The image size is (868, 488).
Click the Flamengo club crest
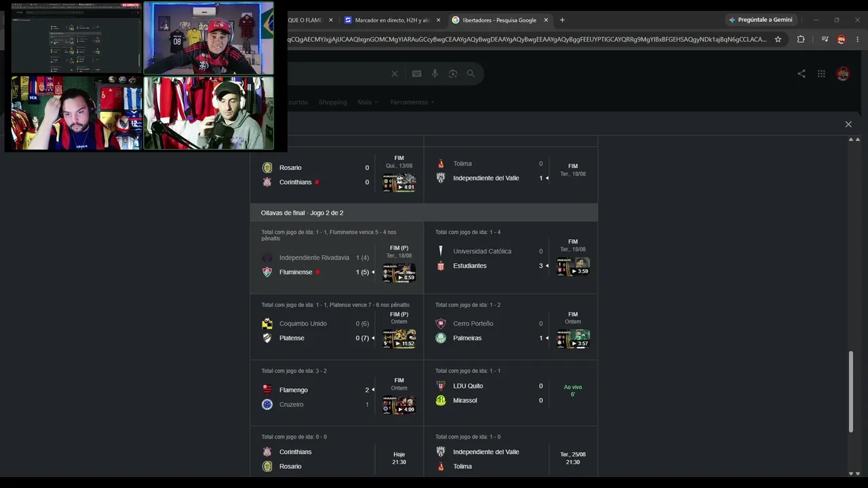pos(267,390)
